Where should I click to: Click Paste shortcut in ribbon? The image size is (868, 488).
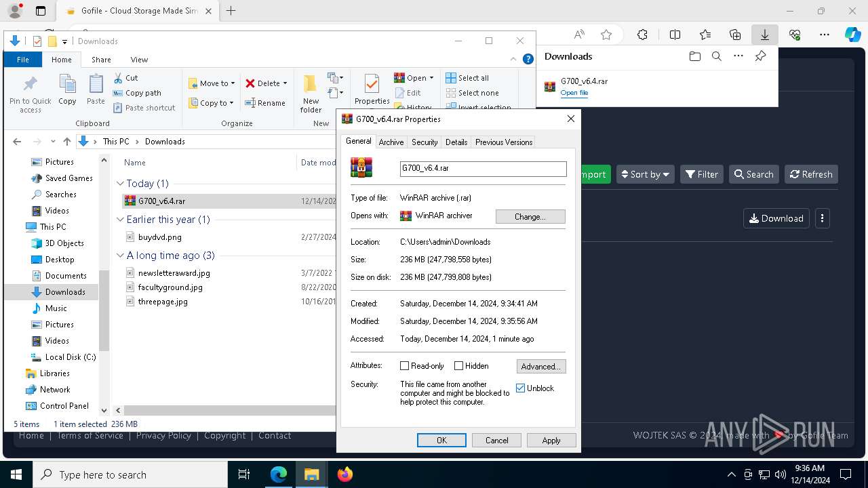tap(144, 108)
